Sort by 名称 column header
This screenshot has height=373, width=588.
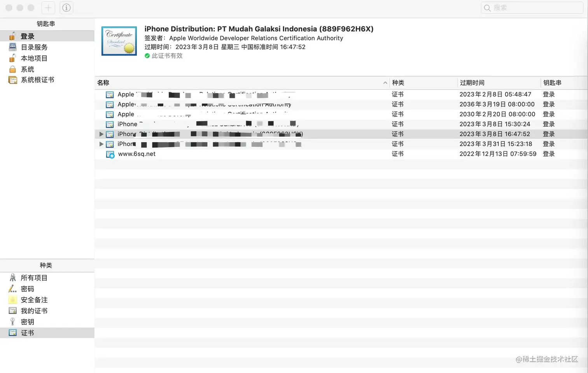pyautogui.click(x=242, y=83)
